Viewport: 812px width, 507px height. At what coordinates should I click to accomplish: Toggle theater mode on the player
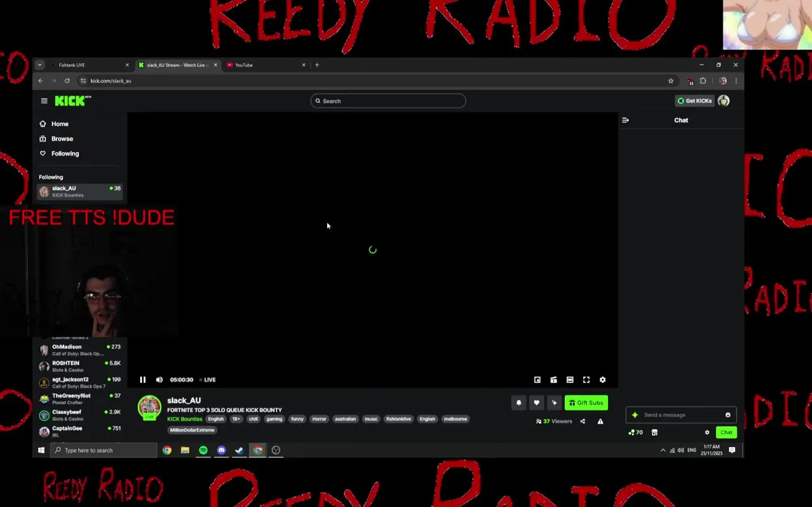(570, 380)
